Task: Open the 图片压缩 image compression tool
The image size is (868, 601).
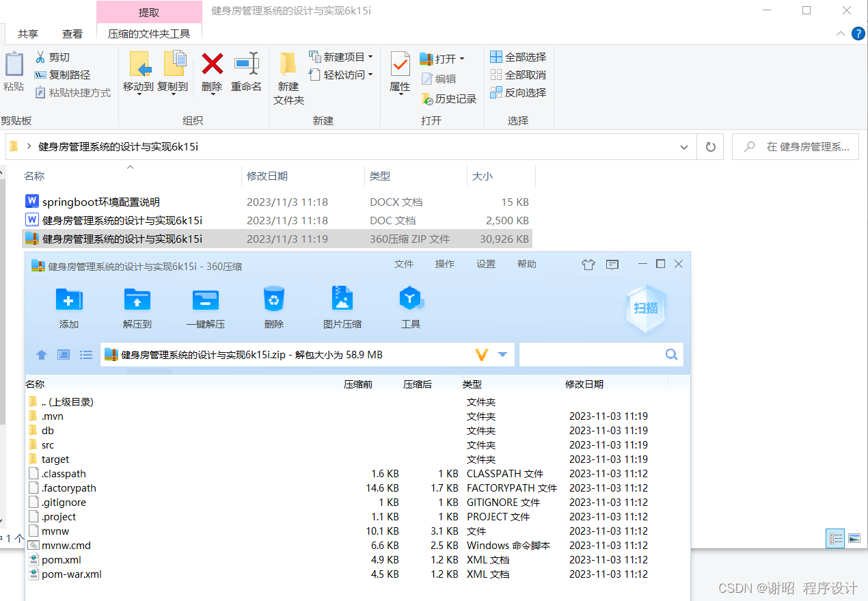Action: click(x=342, y=307)
